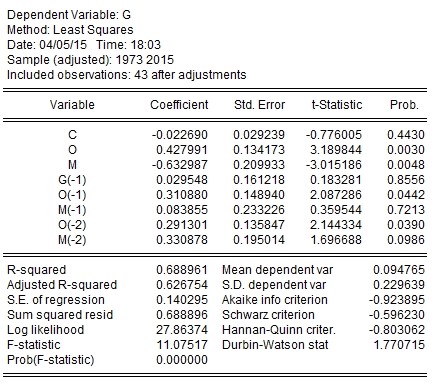Select the Variable column header
This screenshot has width=443, height=390.
[72, 105]
